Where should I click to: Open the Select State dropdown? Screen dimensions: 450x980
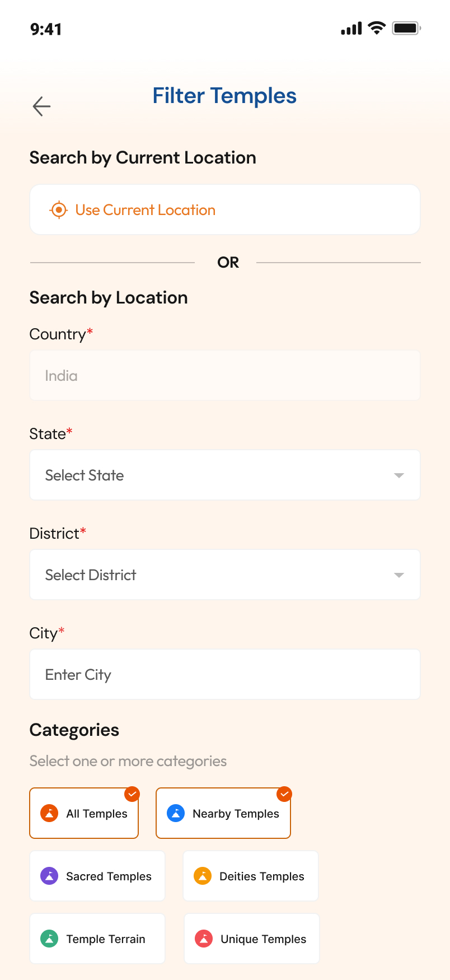225,475
